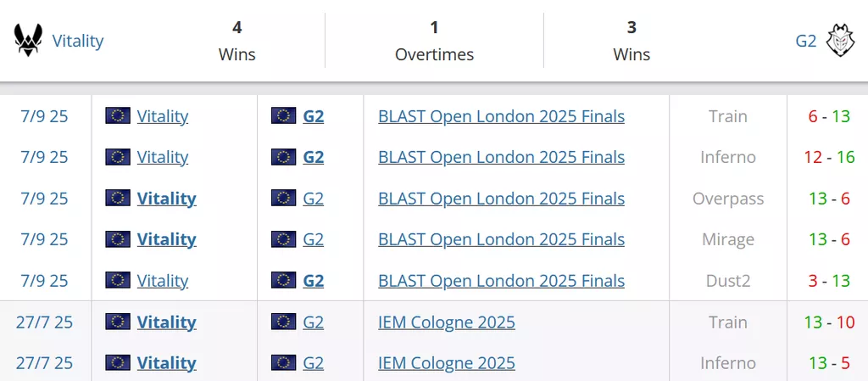Open BLAST Open London 2025 Finals link, Train row
Screen dimensions: 868x381
coord(501,116)
